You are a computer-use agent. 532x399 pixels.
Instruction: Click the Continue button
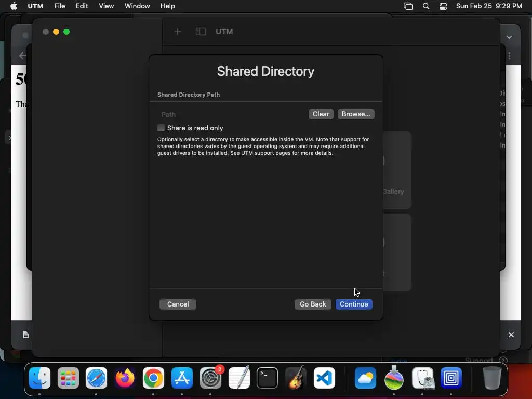354,304
